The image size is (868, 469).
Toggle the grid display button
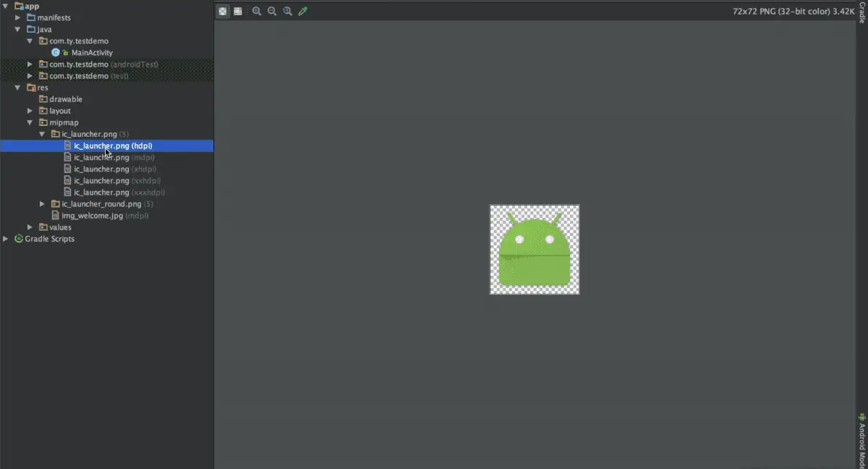click(238, 11)
